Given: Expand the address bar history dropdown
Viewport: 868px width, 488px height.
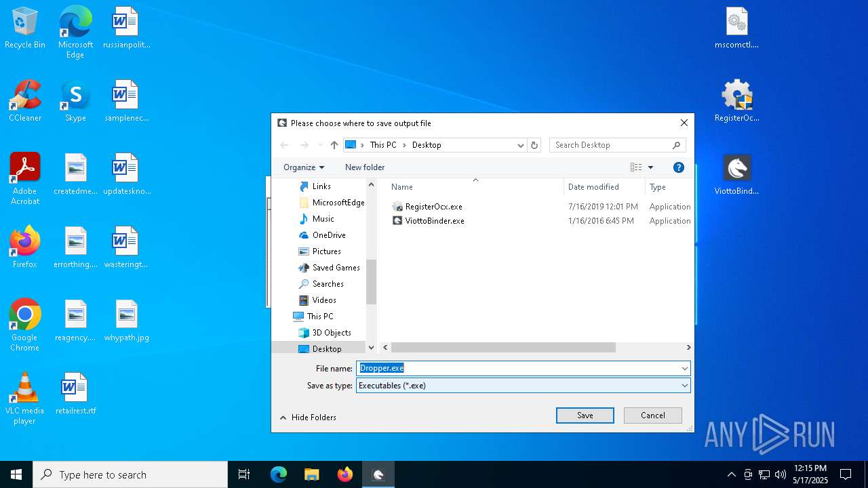Looking at the screenshot, I should coord(521,145).
